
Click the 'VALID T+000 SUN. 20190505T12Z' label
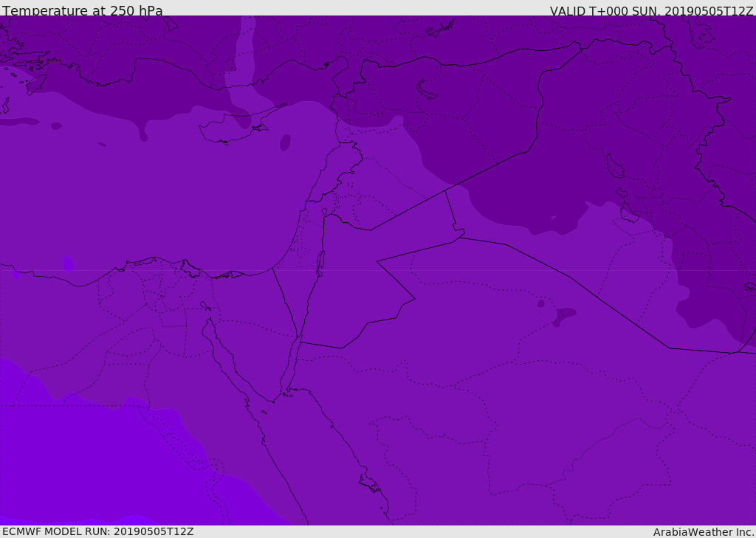(x=651, y=11)
